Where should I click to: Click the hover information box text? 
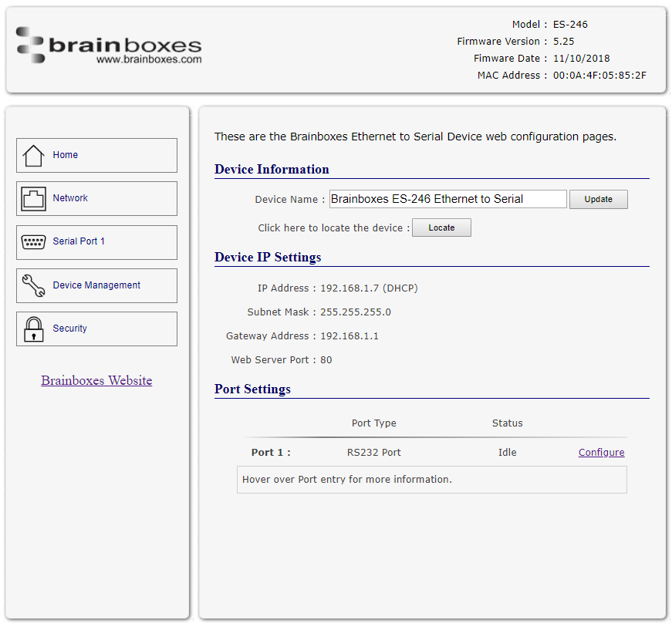click(x=347, y=479)
